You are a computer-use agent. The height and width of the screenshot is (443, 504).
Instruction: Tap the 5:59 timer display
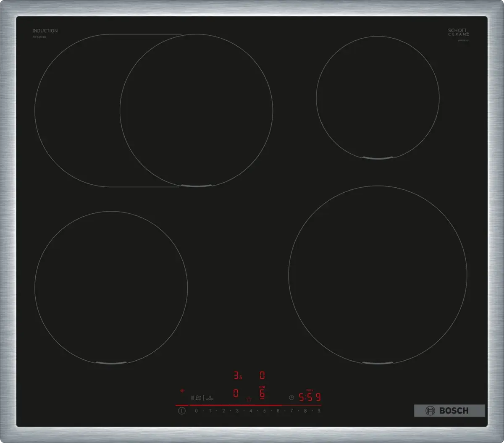pyautogui.click(x=310, y=397)
